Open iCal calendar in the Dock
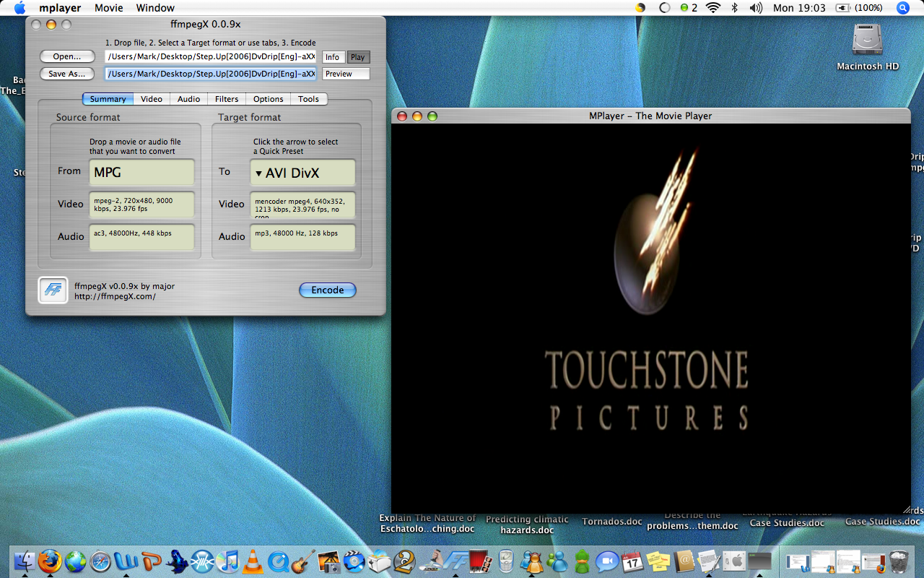 (x=633, y=561)
